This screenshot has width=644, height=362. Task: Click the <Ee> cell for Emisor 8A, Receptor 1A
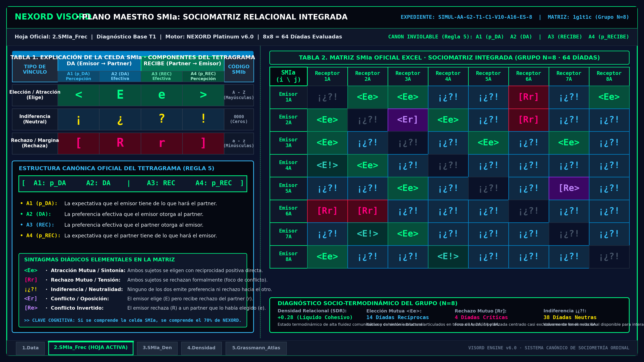(x=327, y=257)
